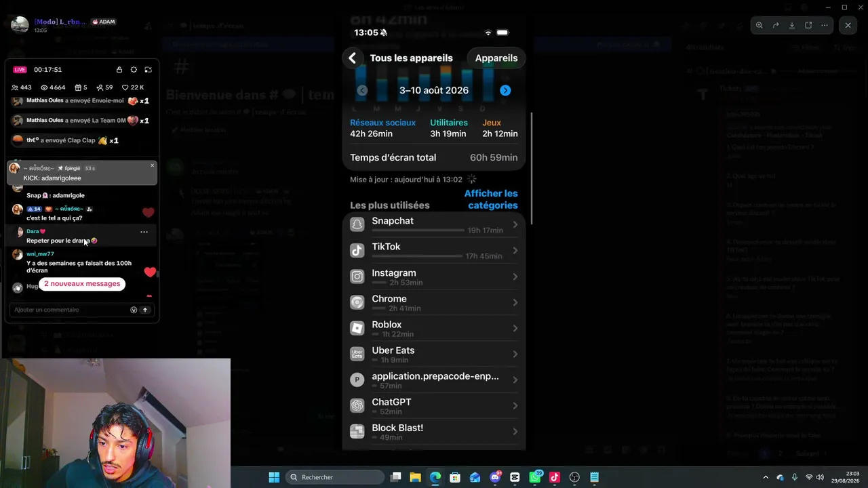The image size is (868, 488).
Task: Click the Temps d'écran total value 60h 59min
Action: click(x=494, y=158)
